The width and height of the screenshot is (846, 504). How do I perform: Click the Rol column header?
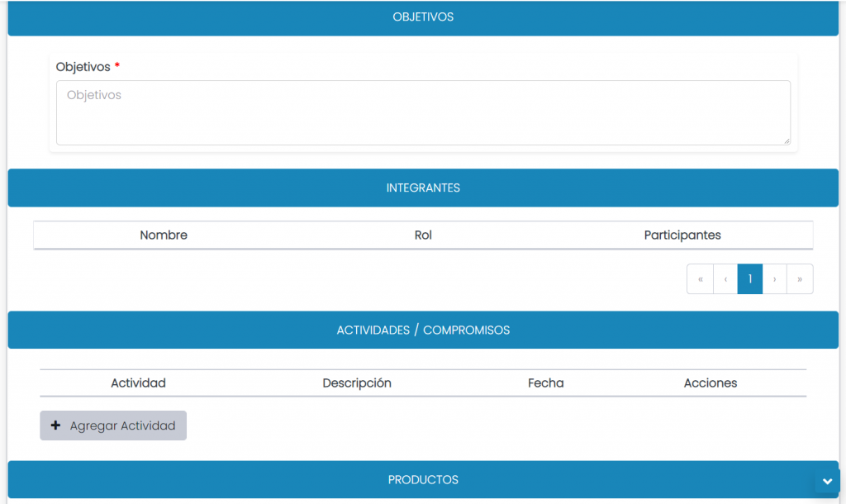click(423, 235)
